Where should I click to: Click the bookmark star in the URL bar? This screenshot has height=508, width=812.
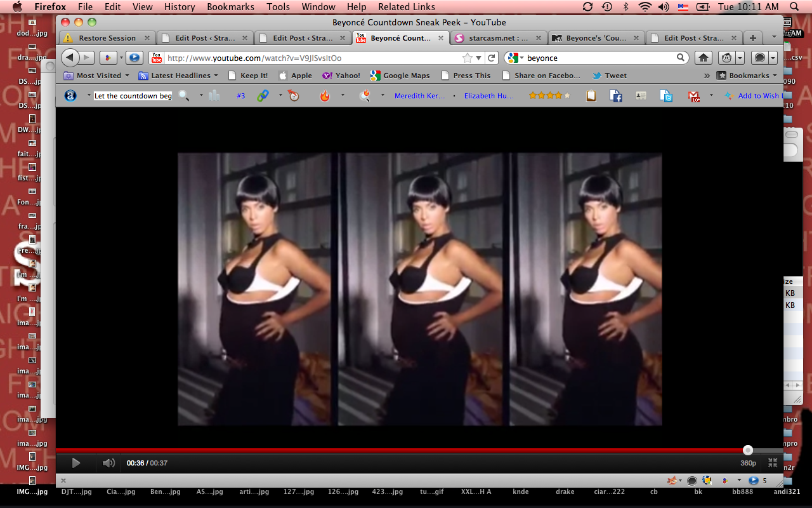click(468, 58)
